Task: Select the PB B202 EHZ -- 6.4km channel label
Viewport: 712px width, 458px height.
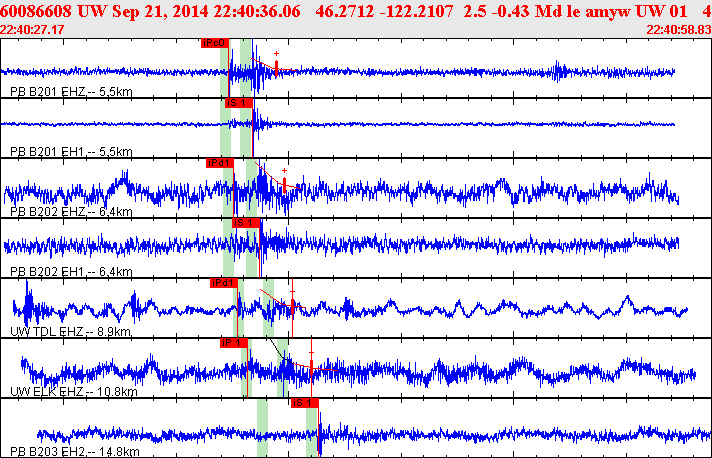Action: 71,212
